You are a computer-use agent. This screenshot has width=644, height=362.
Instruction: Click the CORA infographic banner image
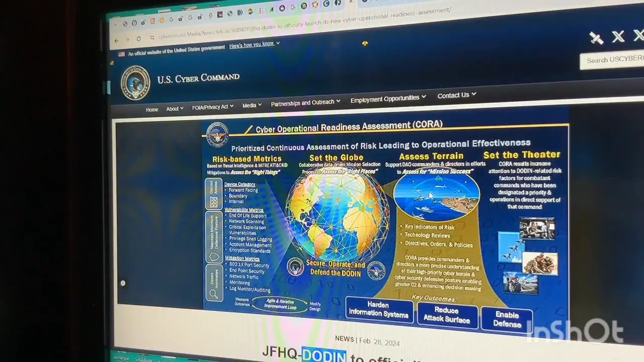[386, 220]
